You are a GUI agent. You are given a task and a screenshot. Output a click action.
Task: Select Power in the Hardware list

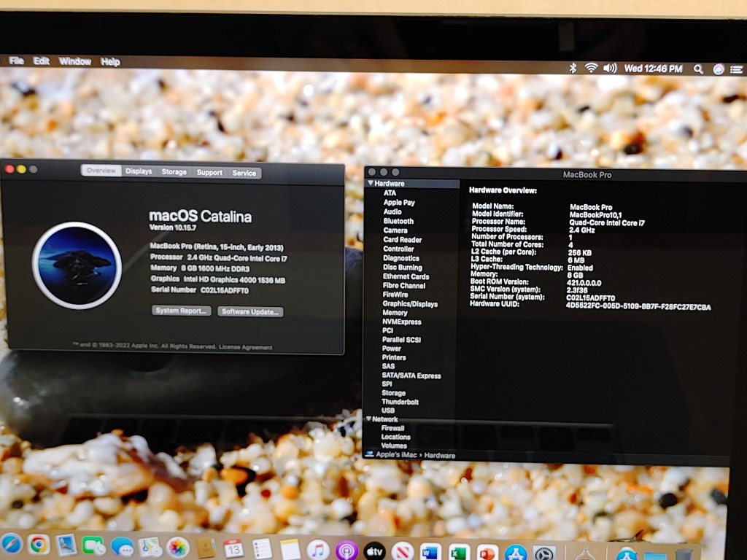pyautogui.click(x=392, y=349)
